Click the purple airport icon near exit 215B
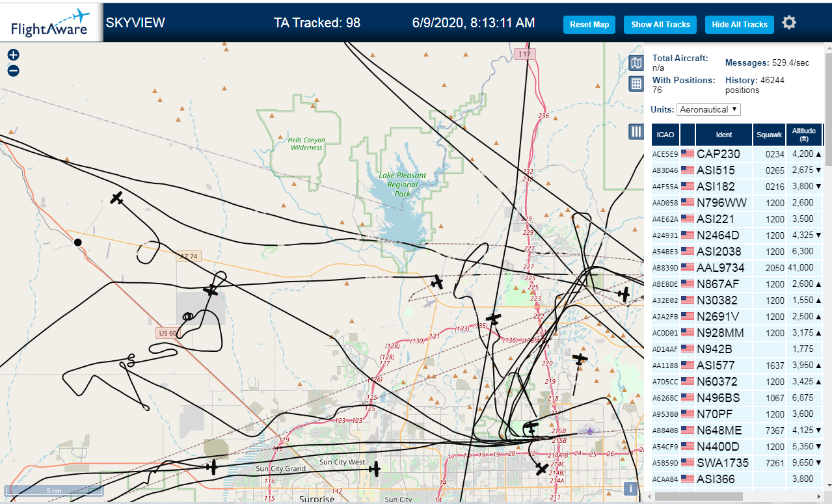 tap(589, 431)
